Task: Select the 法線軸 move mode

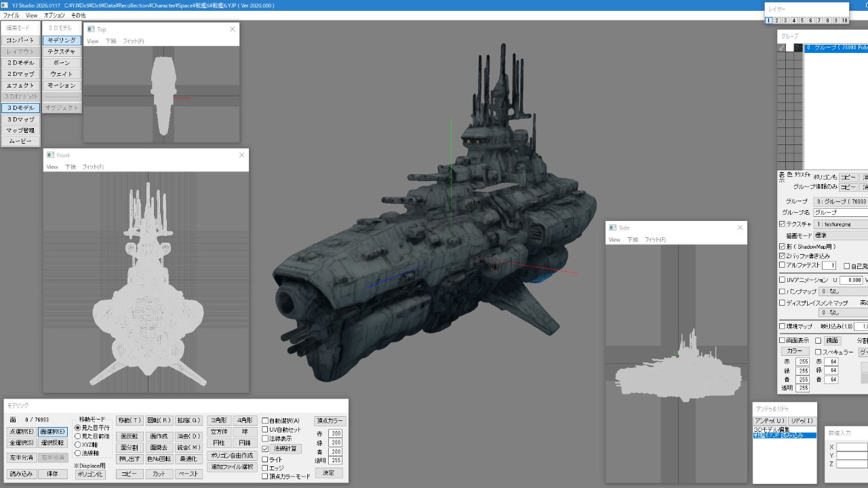Action: [x=86, y=453]
